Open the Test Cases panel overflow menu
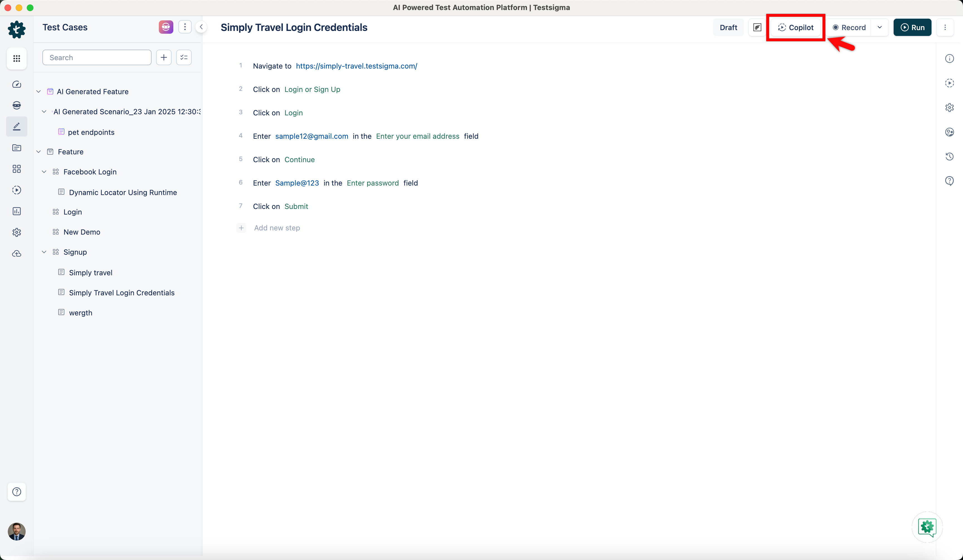Screen dimensions: 963x560 [x=185, y=27]
